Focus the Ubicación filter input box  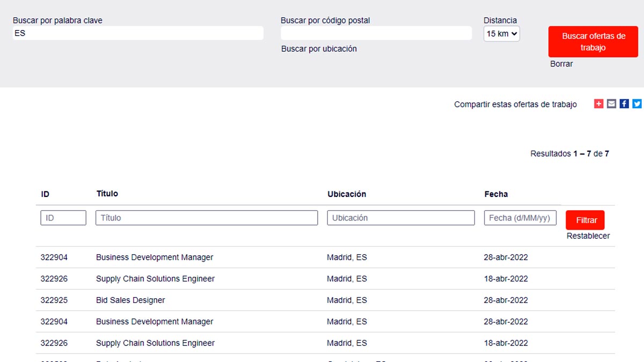(401, 218)
